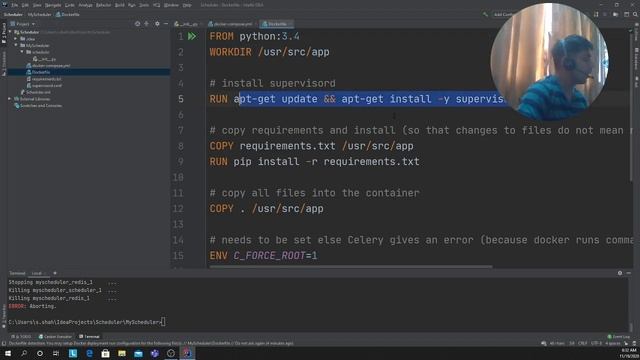640x360 pixels.
Task: Open Project panel settings gear
Action: pos(157,24)
